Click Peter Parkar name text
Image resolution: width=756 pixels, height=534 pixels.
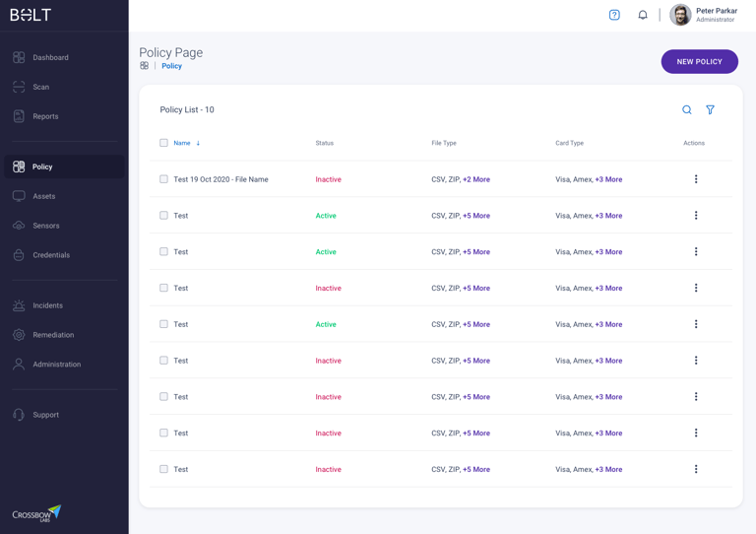click(x=717, y=11)
